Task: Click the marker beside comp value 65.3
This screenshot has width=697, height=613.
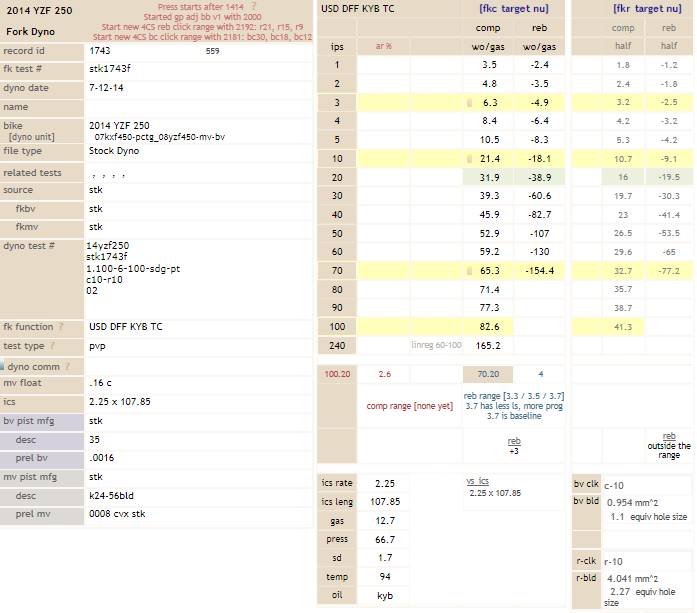Action: [469, 270]
